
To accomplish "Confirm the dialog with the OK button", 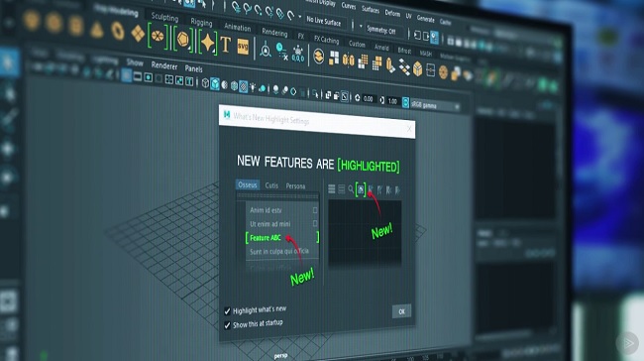I will coord(401,311).
